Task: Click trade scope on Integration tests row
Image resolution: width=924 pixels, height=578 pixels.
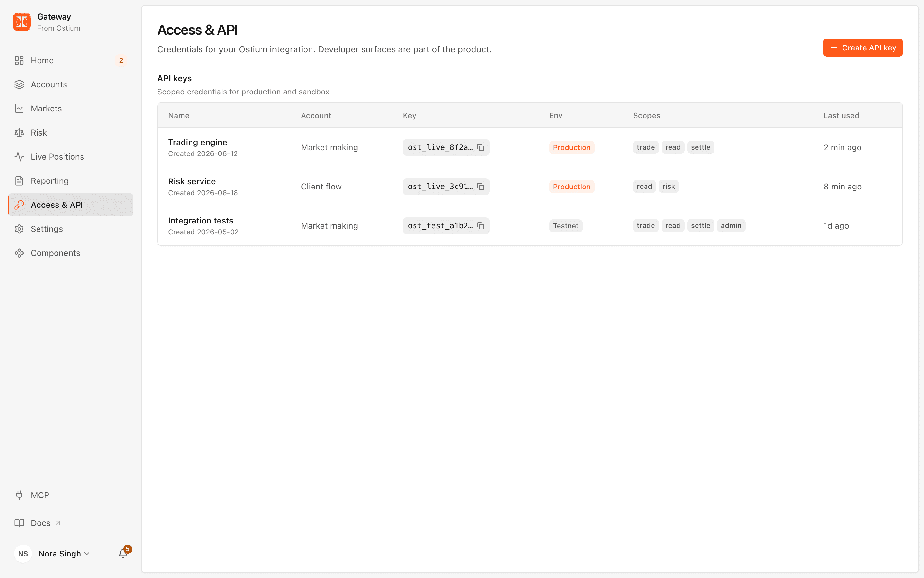Action: [646, 225]
